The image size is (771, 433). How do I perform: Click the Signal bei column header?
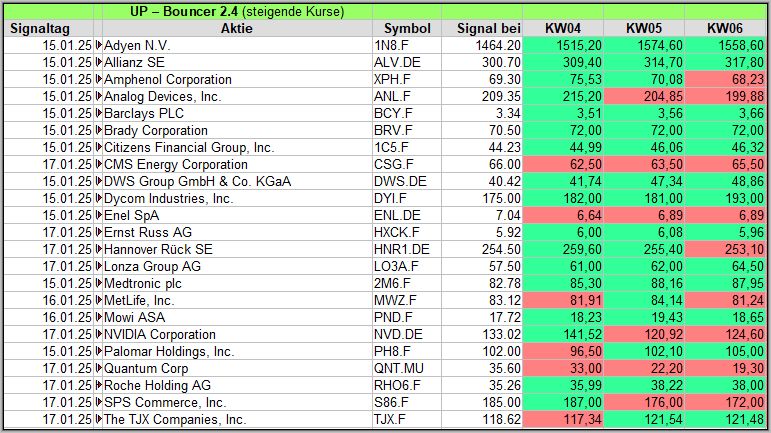tap(481, 28)
